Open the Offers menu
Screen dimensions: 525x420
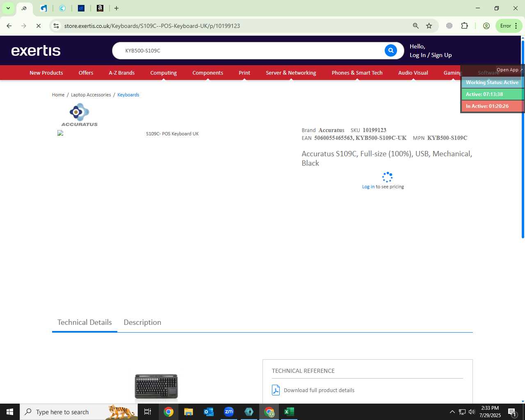point(86,73)
